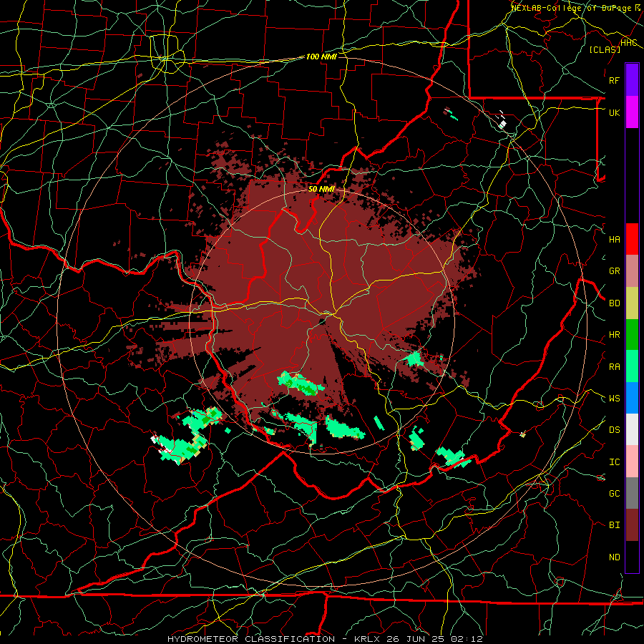Click the GR legend label
Image resolution: width=644 pixels, height=644 pixels.
(615, 271)
